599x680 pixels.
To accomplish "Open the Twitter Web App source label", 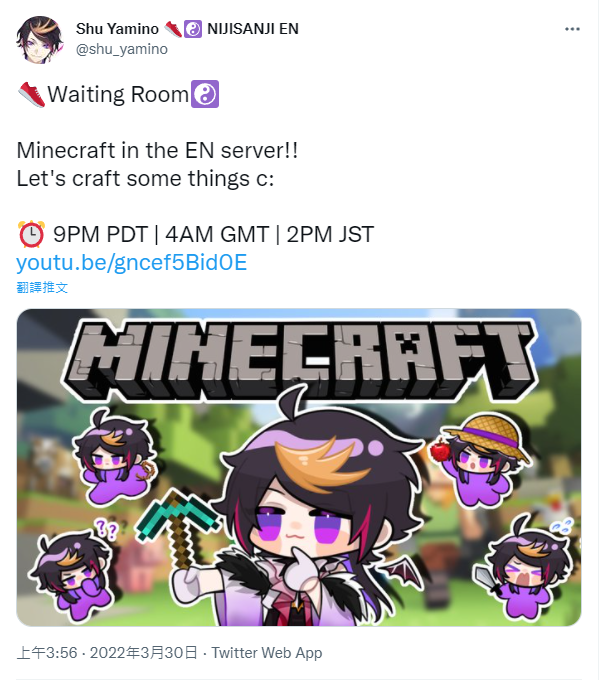I will [x=267, y=653].
